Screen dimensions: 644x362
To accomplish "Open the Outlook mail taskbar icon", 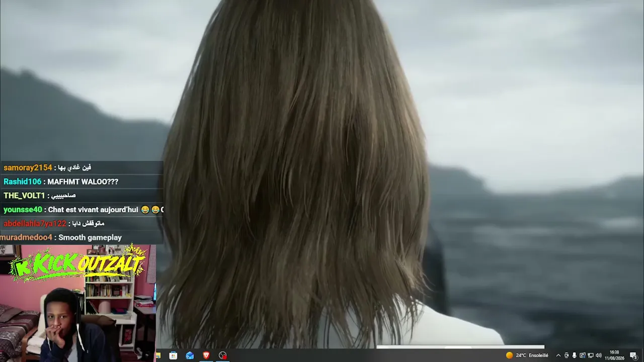I will 190,355.
